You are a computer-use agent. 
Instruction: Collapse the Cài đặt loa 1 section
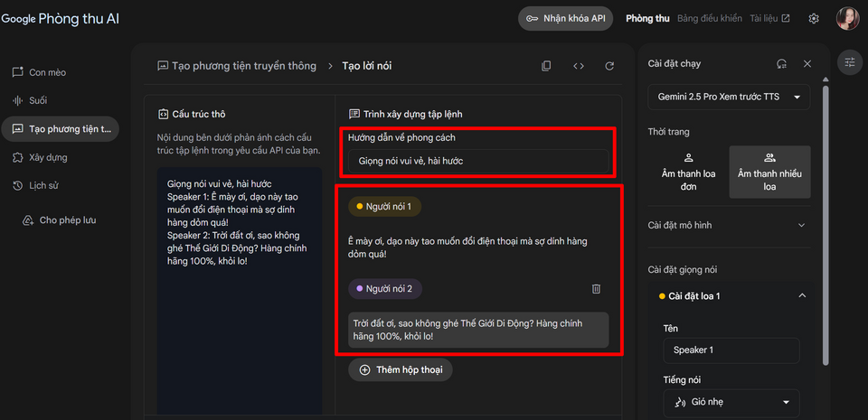point(801,296)
